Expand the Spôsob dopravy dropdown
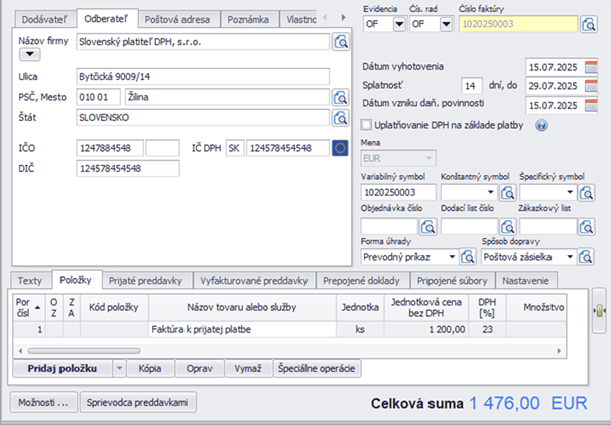 [570, 257]
